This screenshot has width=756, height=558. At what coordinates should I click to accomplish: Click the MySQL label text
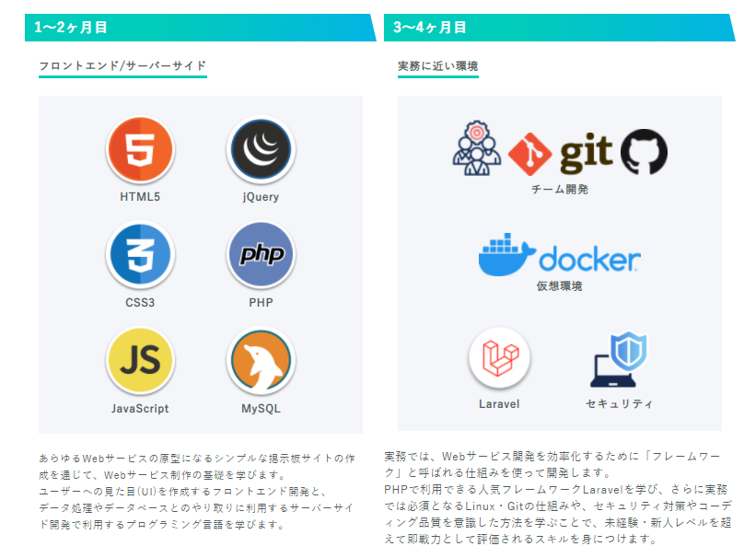(x=261, y=409)
